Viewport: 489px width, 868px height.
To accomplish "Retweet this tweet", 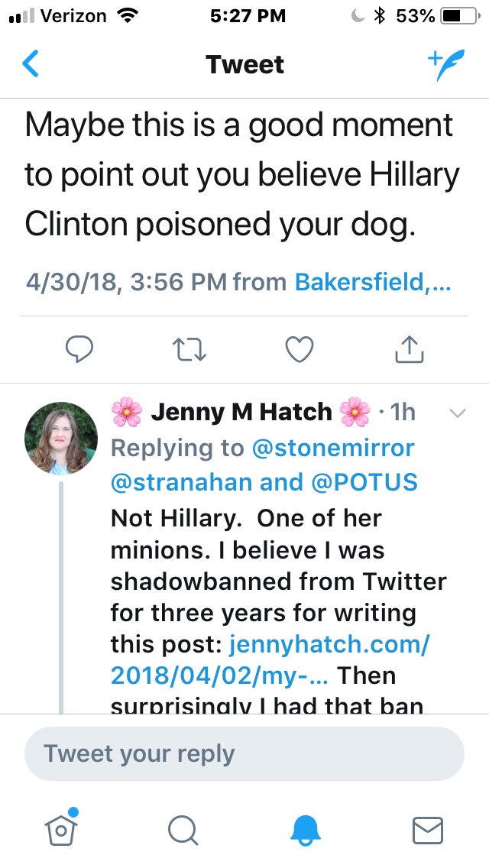I will [189, 349].
